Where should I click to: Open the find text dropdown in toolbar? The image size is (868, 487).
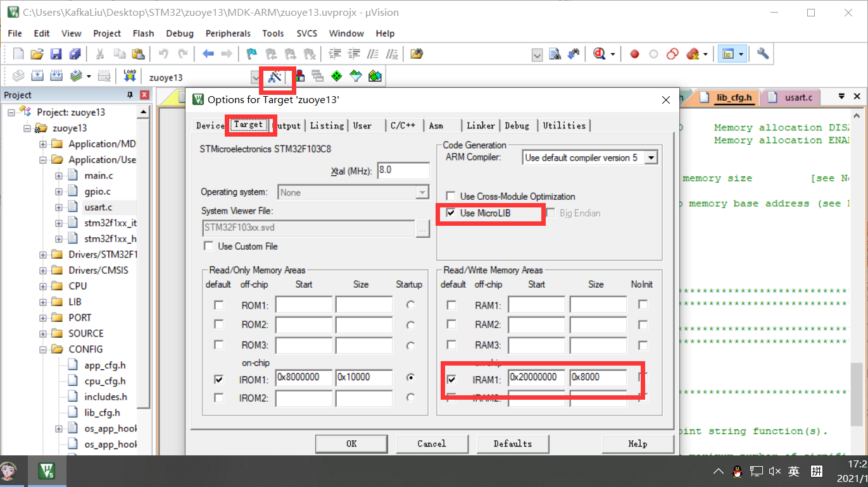coord(537,55)
